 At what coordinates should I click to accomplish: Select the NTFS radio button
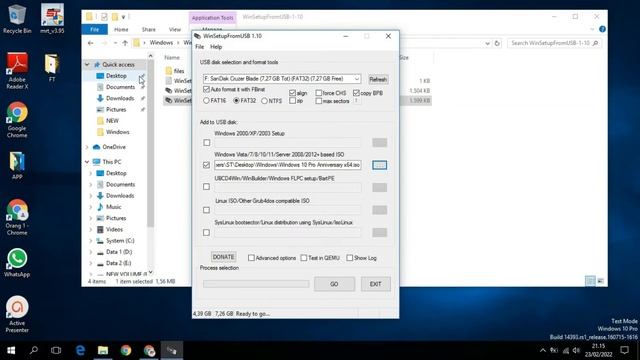[x=264, y=100]
